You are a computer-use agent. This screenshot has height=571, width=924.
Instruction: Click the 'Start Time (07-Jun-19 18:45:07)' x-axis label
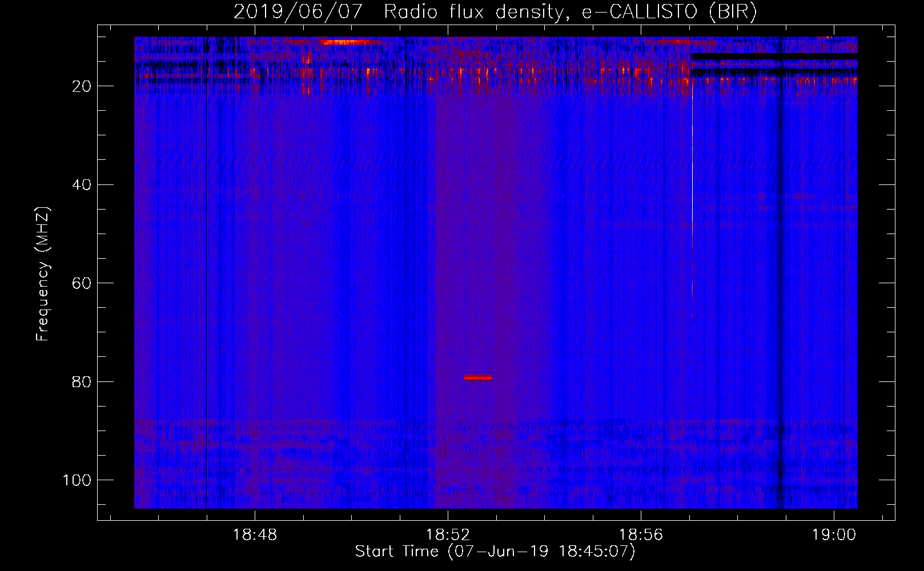(x=495, y=552)
